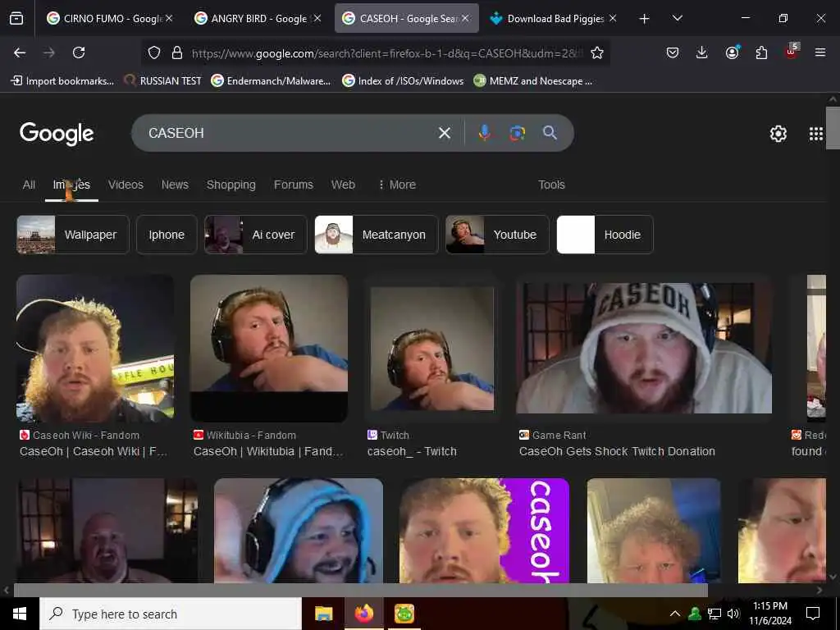Viewport: 840px width, 630px height.
Task: Click the Windows taskbar search box
Action: click(171, 614)
